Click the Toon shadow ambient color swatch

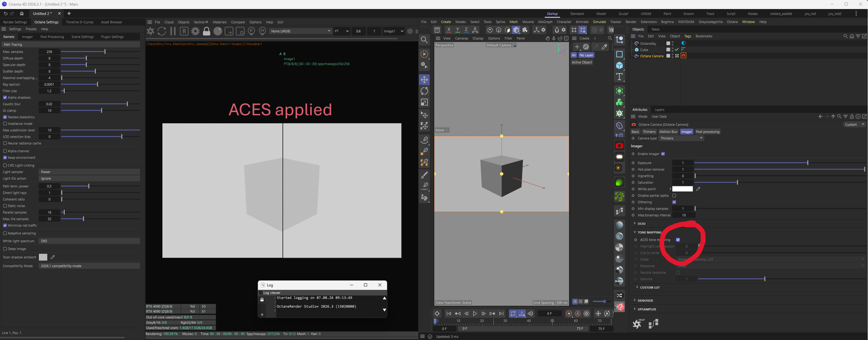(43, 257)
